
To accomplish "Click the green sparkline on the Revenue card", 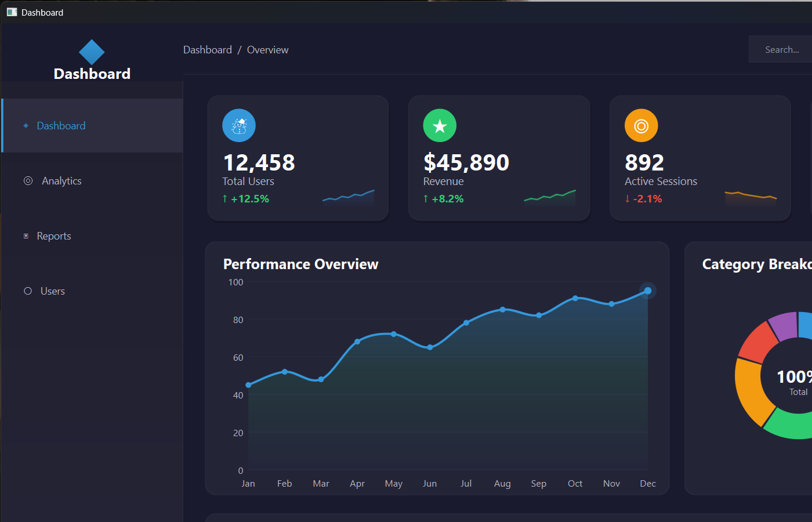I will coord(549,197).
